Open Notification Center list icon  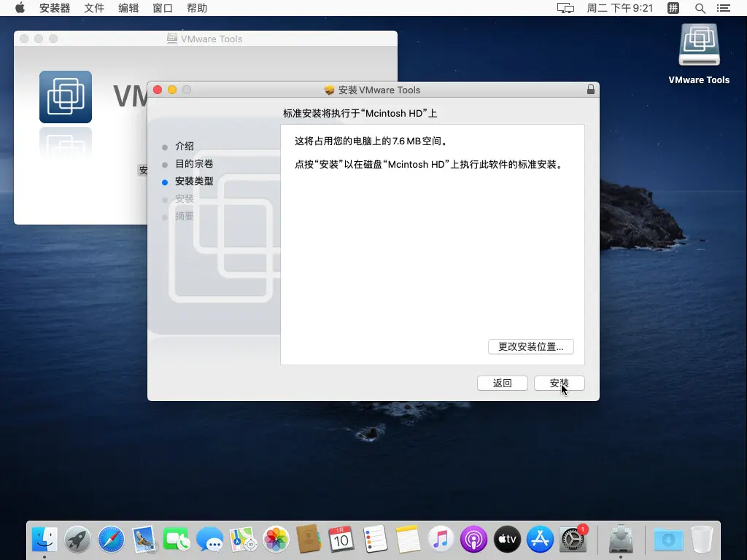[723, 8]
